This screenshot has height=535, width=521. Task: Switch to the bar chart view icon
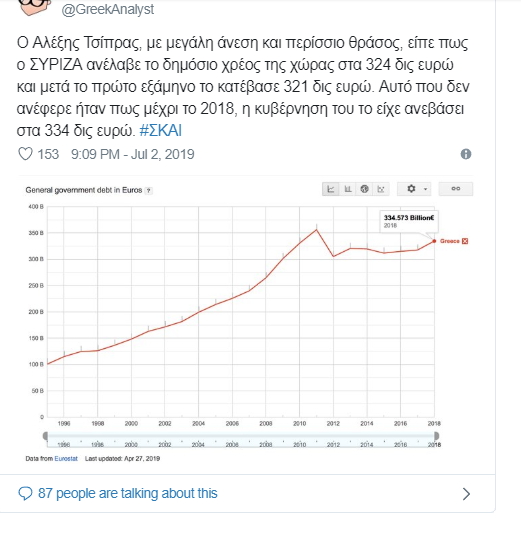coord(348,189)
